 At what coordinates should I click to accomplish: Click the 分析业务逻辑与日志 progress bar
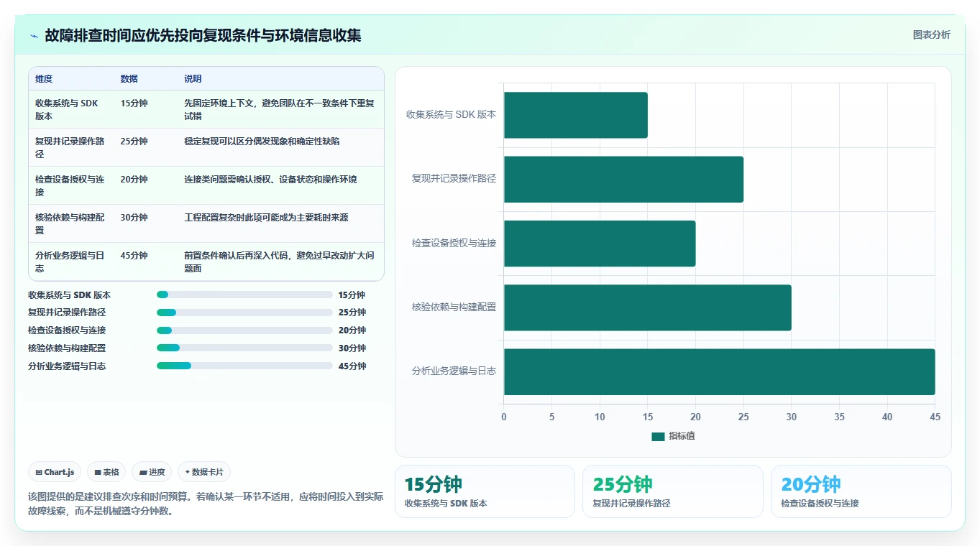[244, 366]
